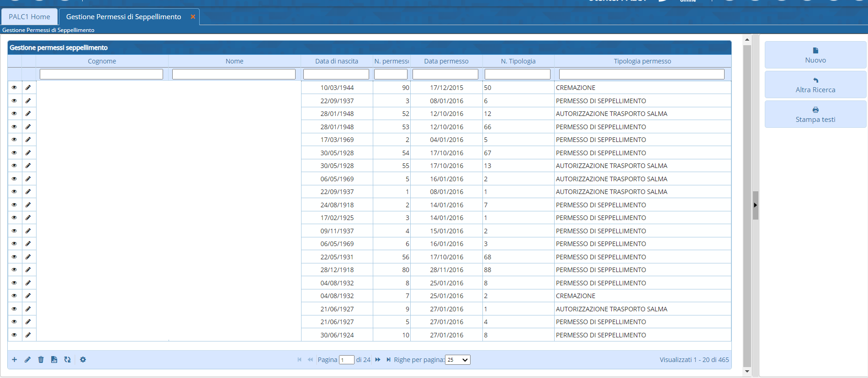
Task: Switch to the PALC1 Home tab
Action: click(x=30, y=17)
